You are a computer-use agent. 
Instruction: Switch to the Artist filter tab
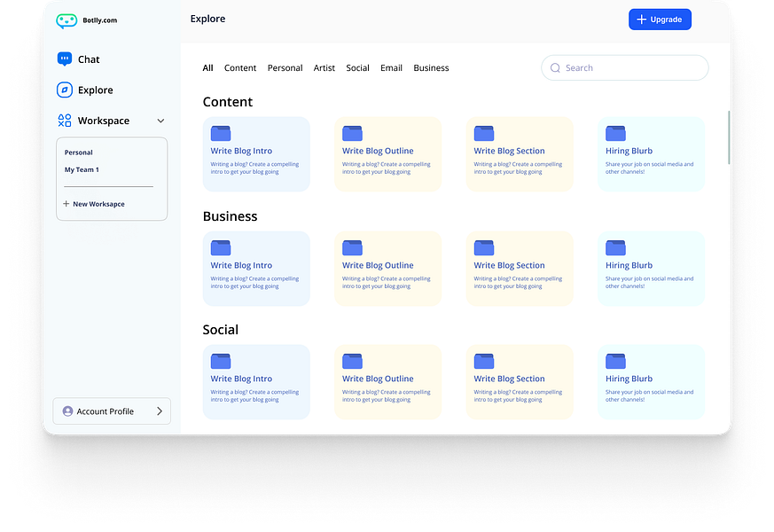(324, 68)
